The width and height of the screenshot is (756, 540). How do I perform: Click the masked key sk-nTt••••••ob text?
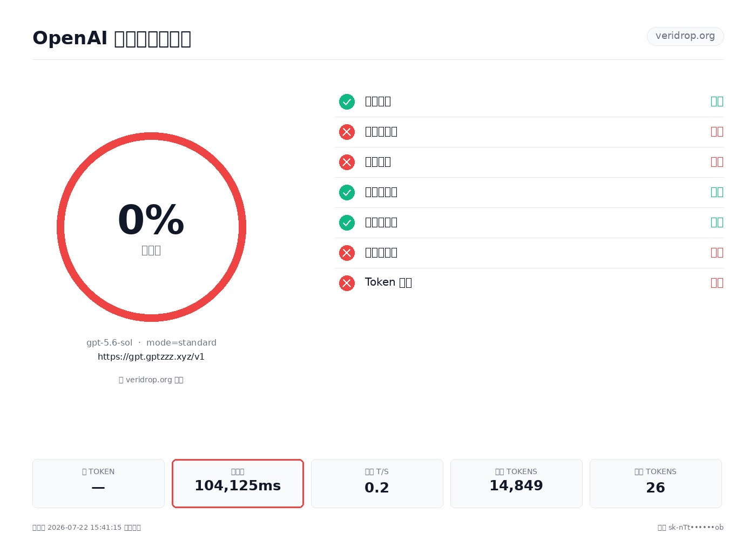[696, 528]
